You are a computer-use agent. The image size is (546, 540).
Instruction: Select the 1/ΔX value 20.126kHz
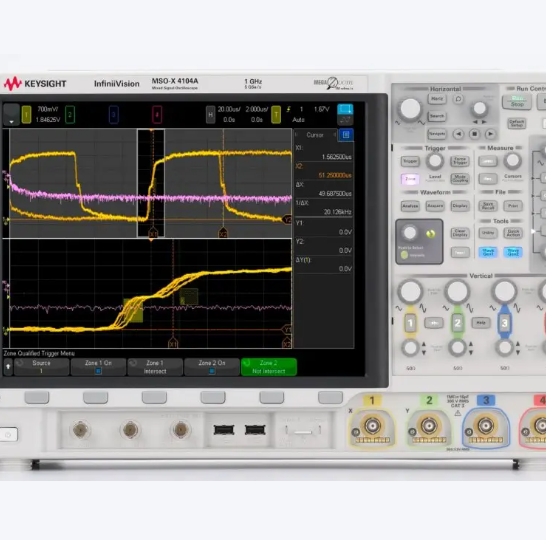click(x=337, y=212)
